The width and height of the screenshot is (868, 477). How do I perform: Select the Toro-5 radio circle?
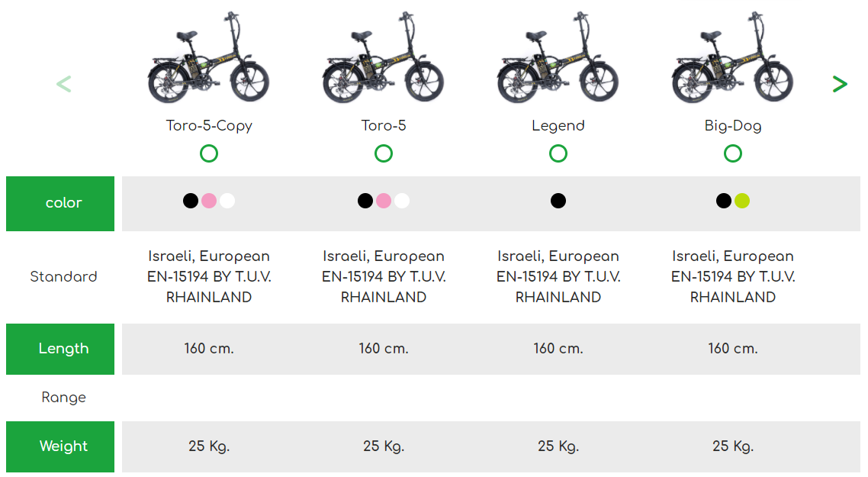(x=384, y=153)
